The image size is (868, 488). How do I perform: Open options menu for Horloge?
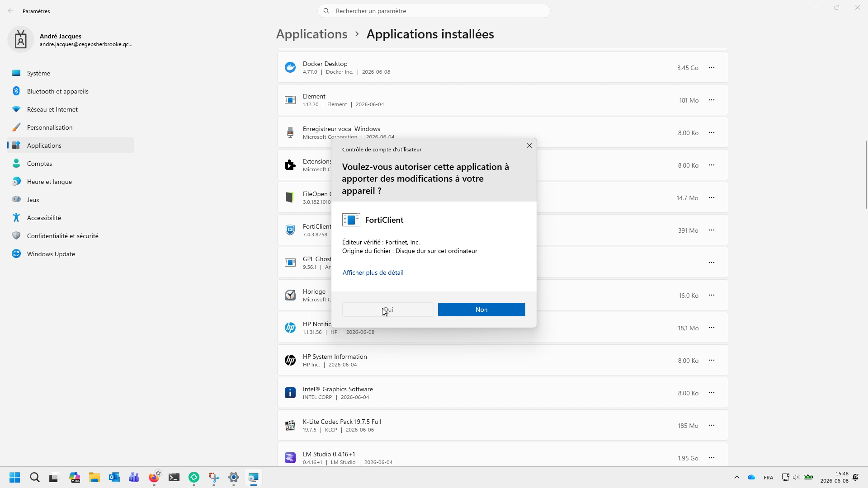(712, 296)
